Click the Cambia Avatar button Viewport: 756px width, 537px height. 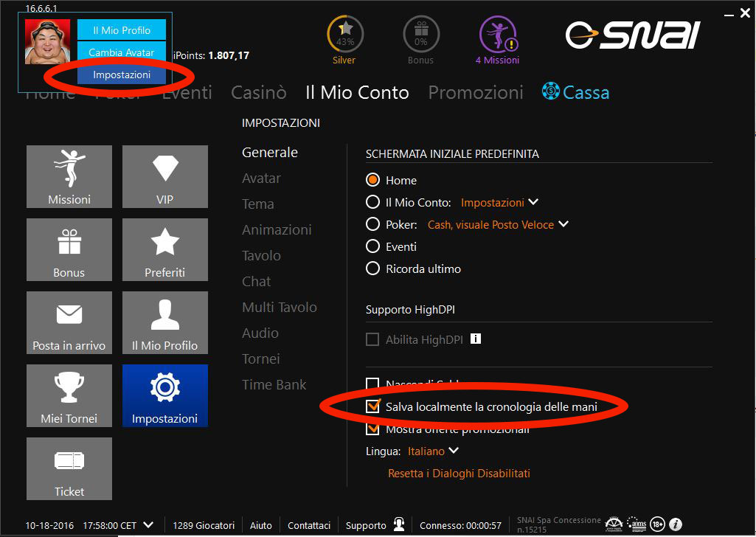pyautogui.click(x=122, y=52)
